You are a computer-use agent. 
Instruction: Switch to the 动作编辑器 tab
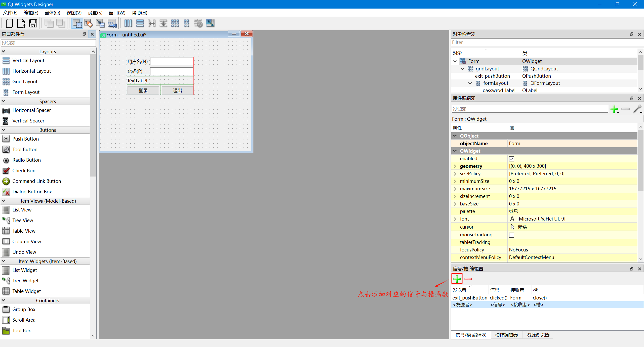(x=506, y=335)
